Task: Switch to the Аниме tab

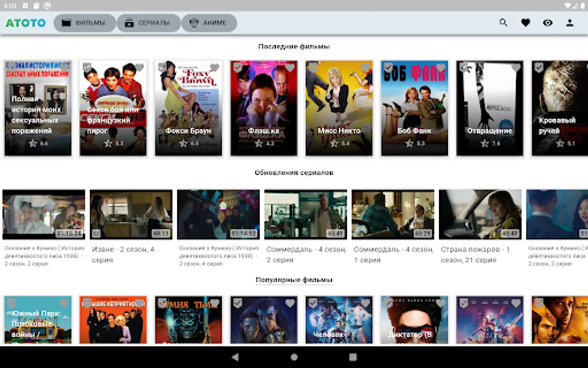Action: click(x=209, y=23)
